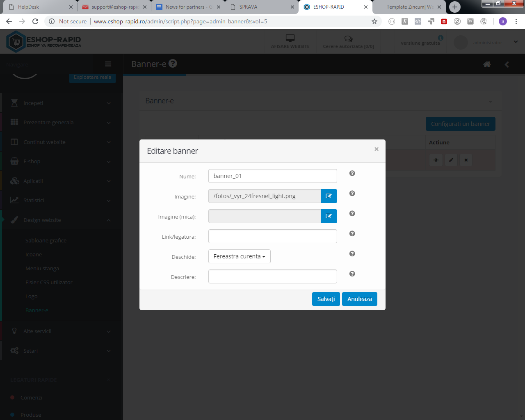Expand the E-shop sidebar menu
Screen dimensions: 525x420
(x=62, y=161)
